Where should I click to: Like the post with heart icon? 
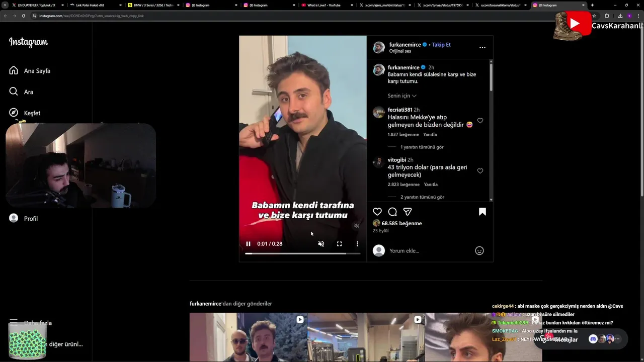(377, 212)
